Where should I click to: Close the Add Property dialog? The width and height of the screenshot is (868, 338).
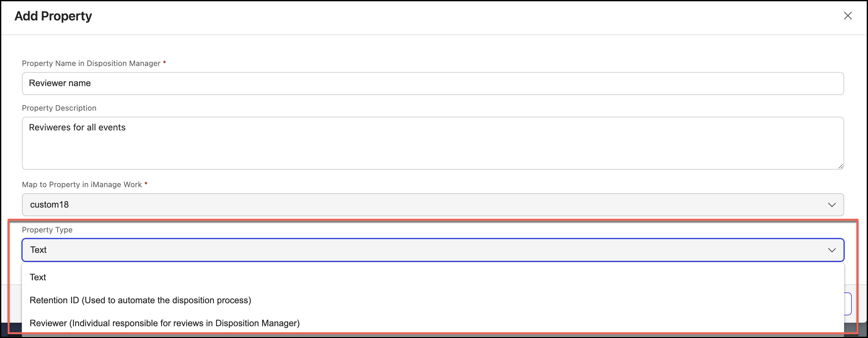pos(847,16)
